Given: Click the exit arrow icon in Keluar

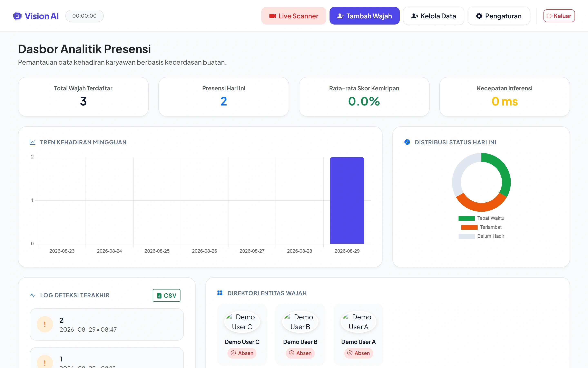Looking at the screenshot, I should 550,16.
